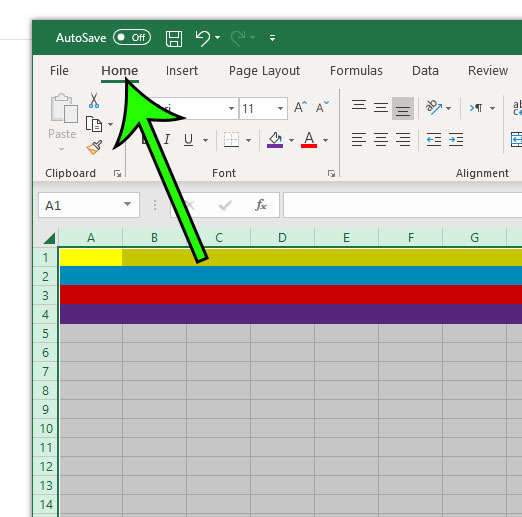Click the Insert Function fx button

pos(261,205)
